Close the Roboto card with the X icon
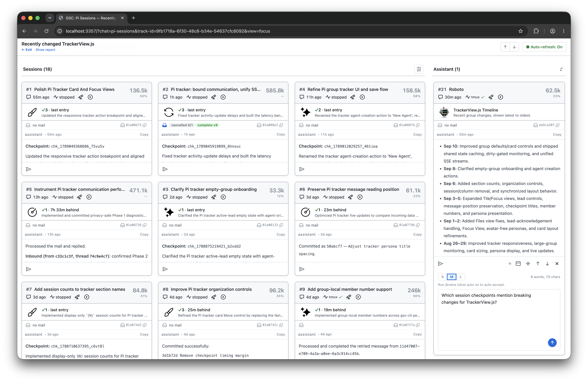Image resolution: width=588 pixels, height=382 pixels. pos(557,263)
